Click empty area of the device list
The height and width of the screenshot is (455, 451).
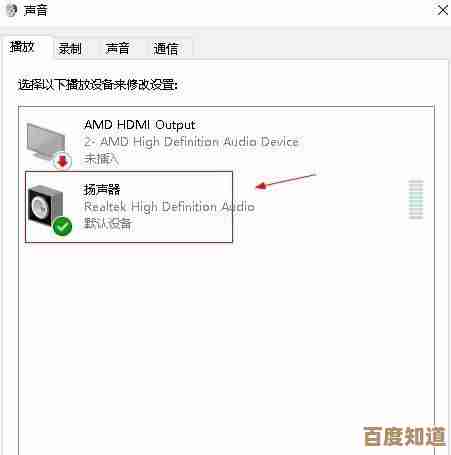[227, 333]
